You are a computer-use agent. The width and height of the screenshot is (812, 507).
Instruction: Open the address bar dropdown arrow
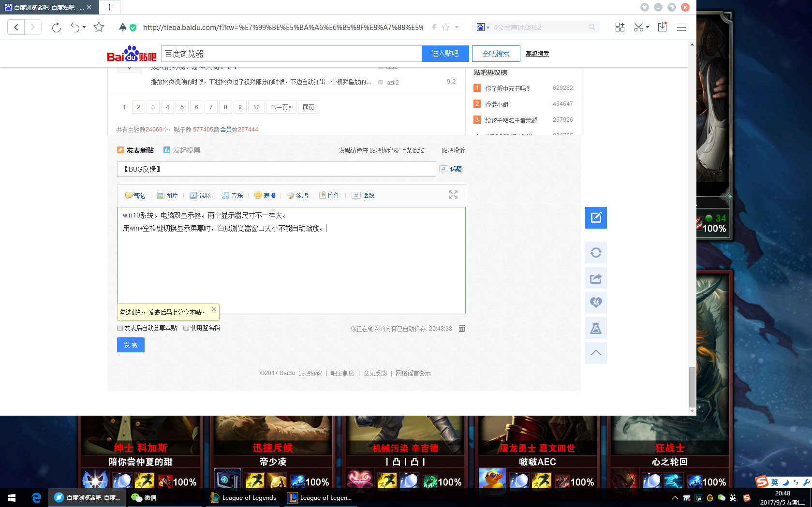pos(457,28)
